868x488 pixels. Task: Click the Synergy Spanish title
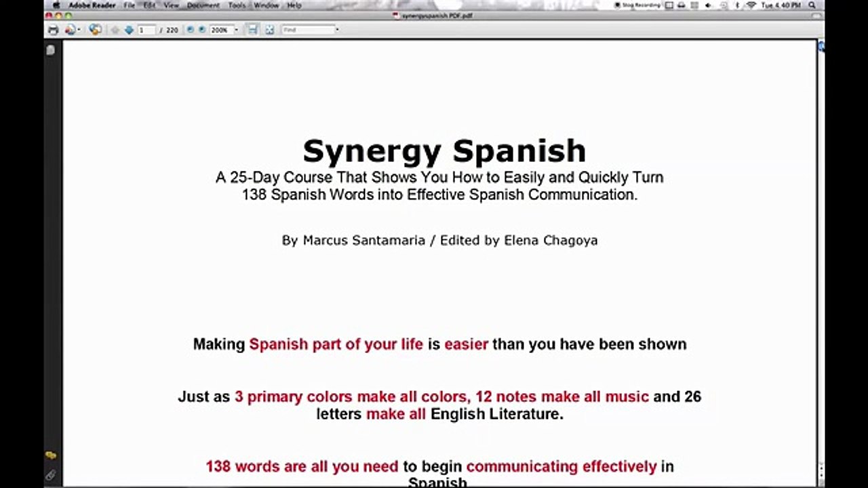444,151
